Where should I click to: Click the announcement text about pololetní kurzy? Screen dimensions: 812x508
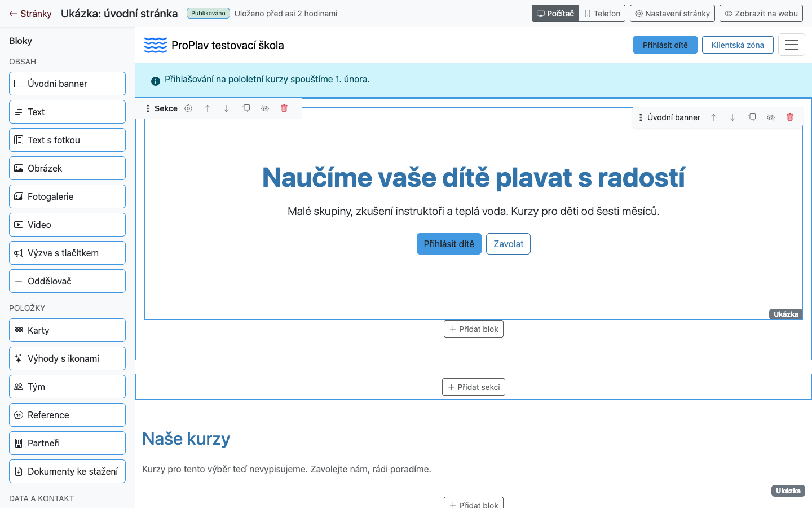tap(267, 80)
